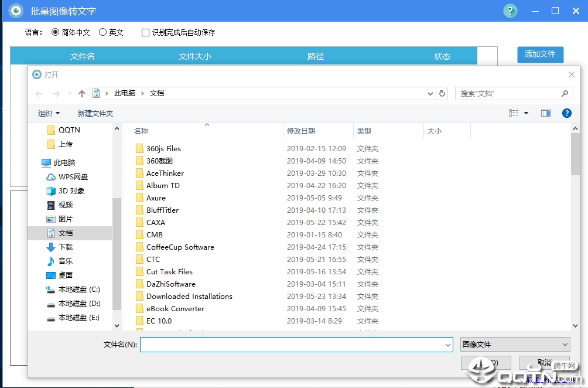Click the 搜索"文档" search field
588x388 pixels.
tap(514, 93)
